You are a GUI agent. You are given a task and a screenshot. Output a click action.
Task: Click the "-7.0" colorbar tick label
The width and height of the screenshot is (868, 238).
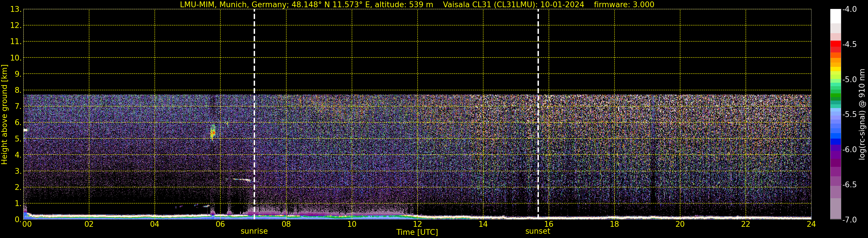tap(850, 220)
